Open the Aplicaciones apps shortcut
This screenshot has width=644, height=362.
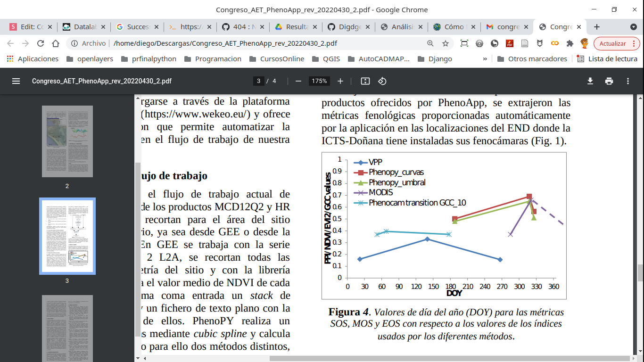tap(33, 59)
